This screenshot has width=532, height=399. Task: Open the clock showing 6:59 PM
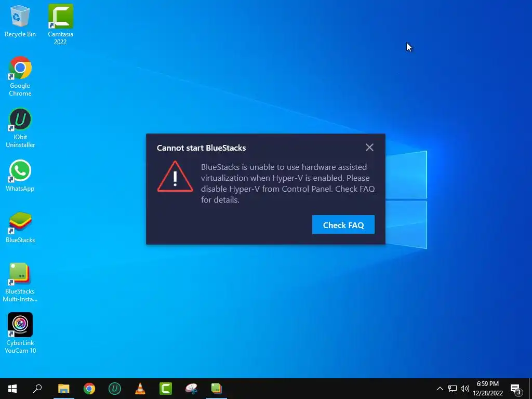[487, 389]
